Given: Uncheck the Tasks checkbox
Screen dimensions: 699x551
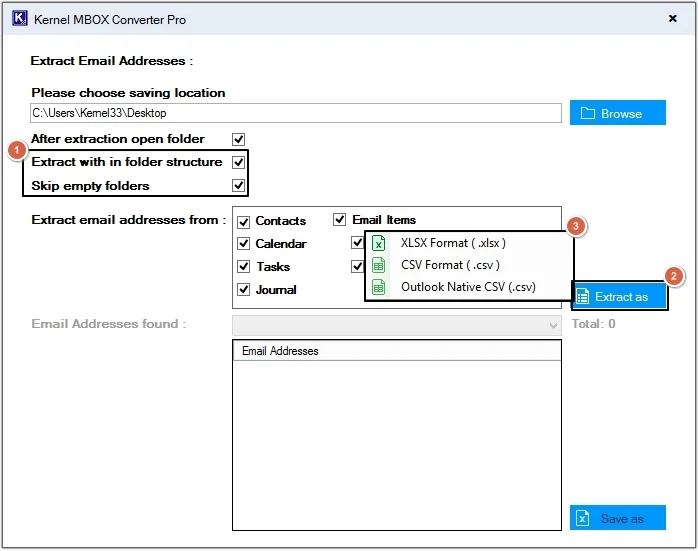Looking at the screenshot, I should point(243,267).
